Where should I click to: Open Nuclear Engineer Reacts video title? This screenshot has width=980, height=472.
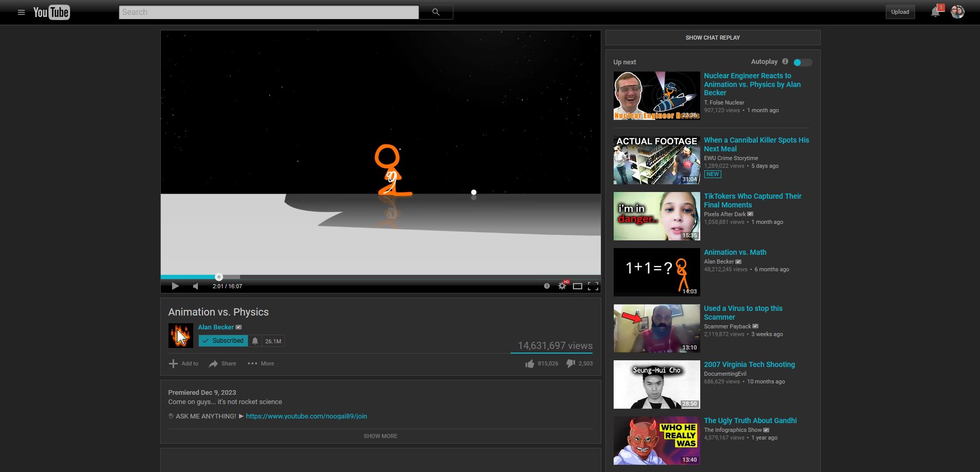[x=752, y=84]
